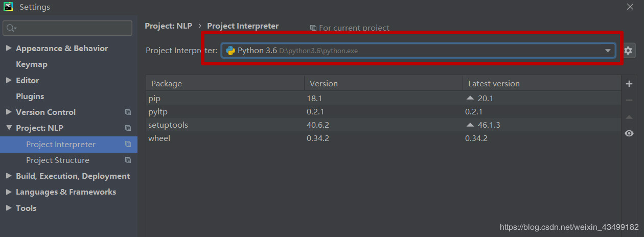The height and width of the screenshot is (237, 644).
Task: Select Project Structure in the sidebar
Action: [58, 160]
